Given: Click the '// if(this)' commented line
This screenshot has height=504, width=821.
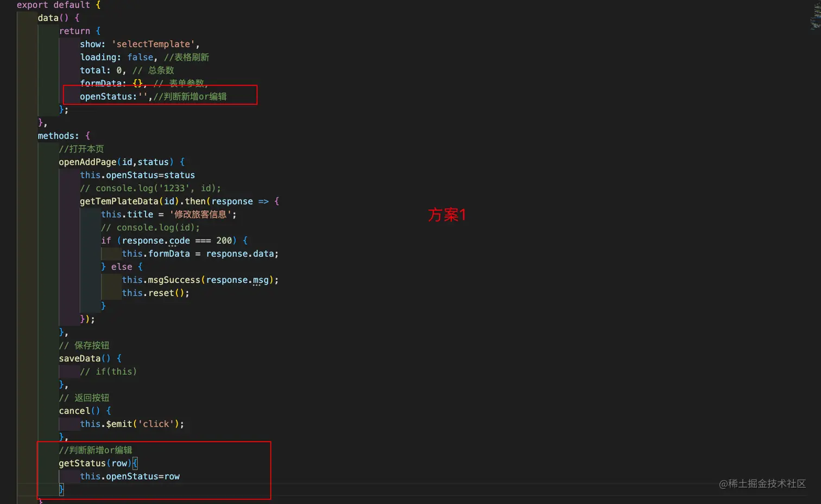Looking at the screenshot, I should 109,371.
